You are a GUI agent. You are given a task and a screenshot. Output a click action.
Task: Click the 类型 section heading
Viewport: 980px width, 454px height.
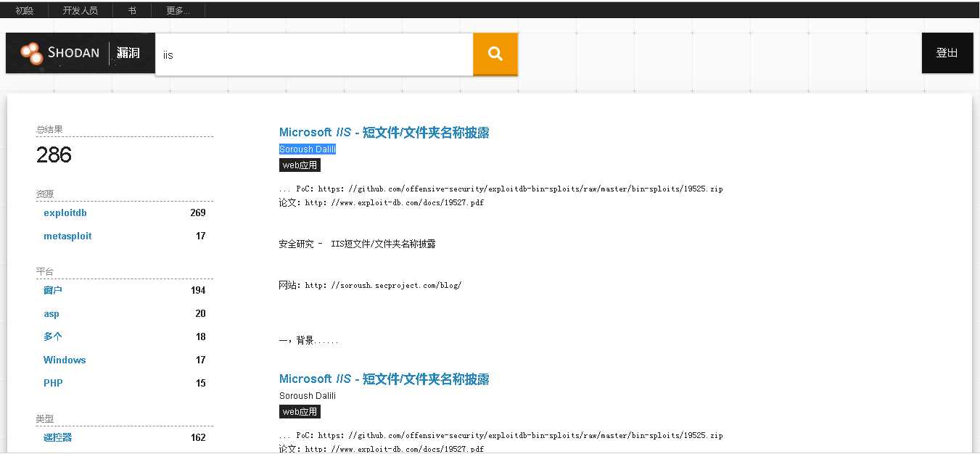click(x=45, y=419)
